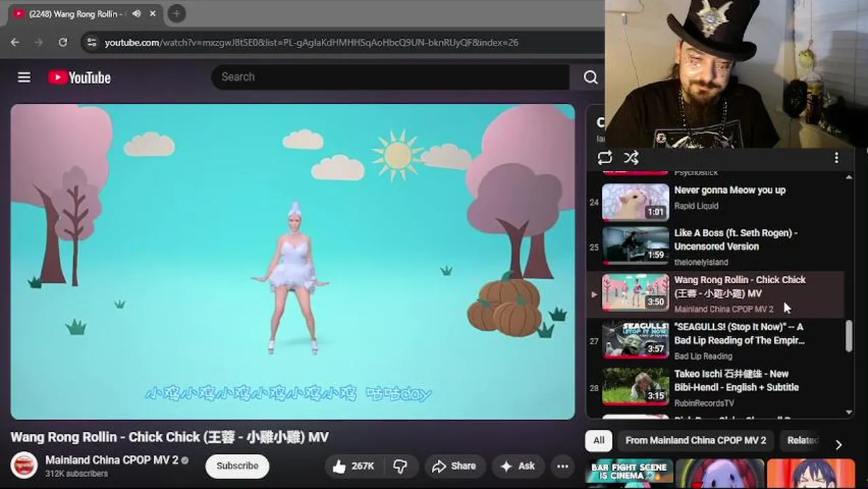Screen dimensions: 868x489
Task: Click the search magnifier button
Action: tap(590, 77)
